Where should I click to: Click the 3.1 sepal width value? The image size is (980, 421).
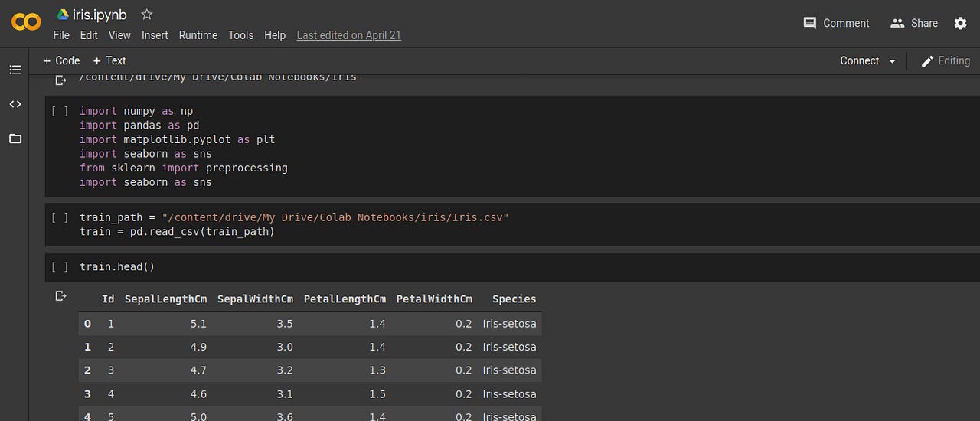(x=285, y=394)
